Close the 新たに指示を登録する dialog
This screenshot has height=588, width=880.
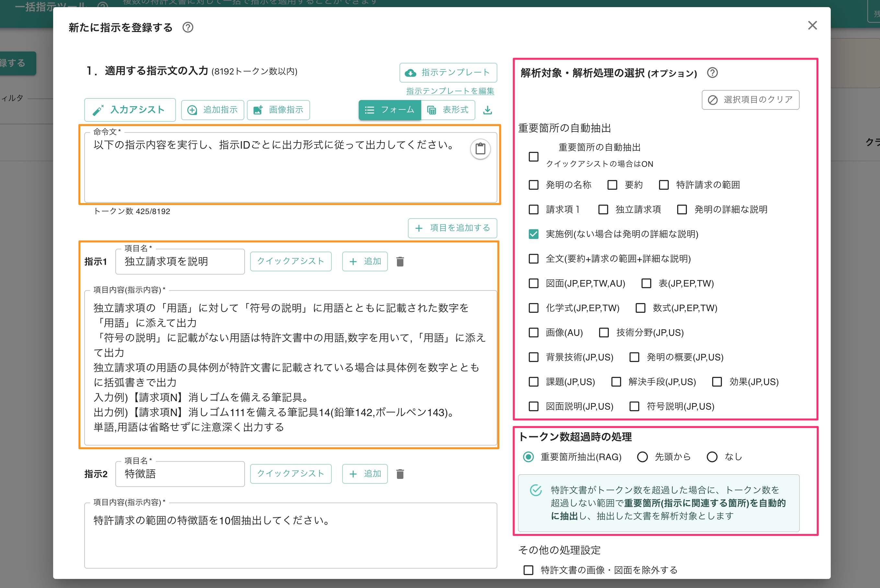(813, 26)
